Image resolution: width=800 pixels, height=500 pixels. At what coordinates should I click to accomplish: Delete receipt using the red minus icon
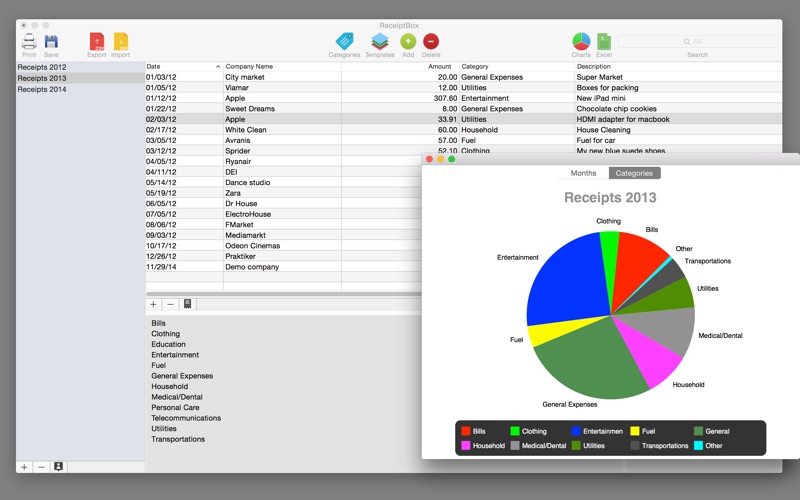click(431, 41)
